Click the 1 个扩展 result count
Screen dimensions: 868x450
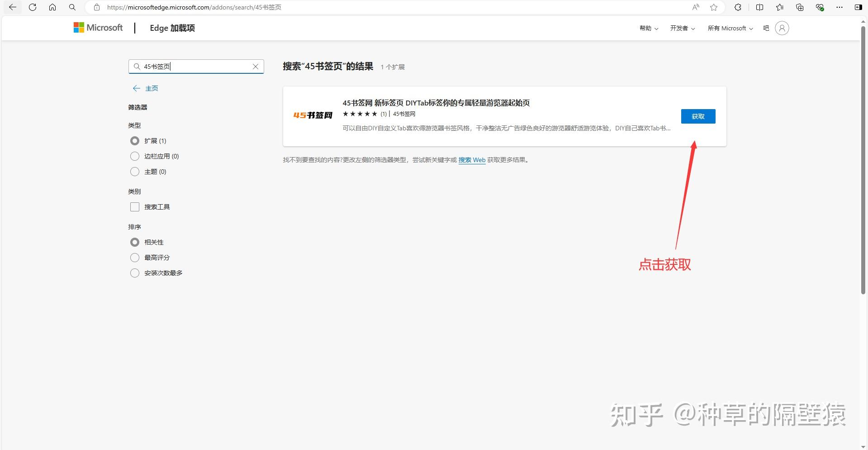[x=393, y=67]
